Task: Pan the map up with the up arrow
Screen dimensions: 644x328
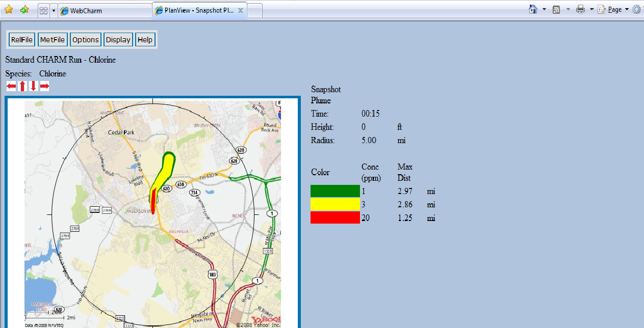Action: coord(22,87)
